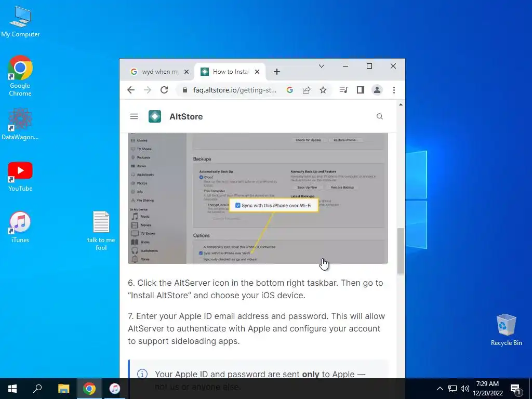Switch to the 'wyd when my' Google tab
This screenshot has width=532, height=399.
tap(155, 72)
